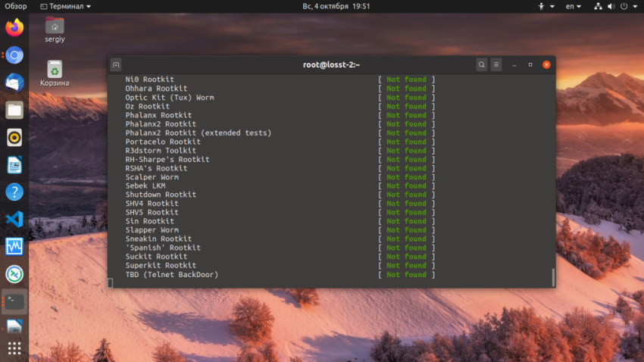Click the 'Ohhara Rootkit' line
Image resolution: width=644 pixels, height=362 pixels.
tap(156, 89)
